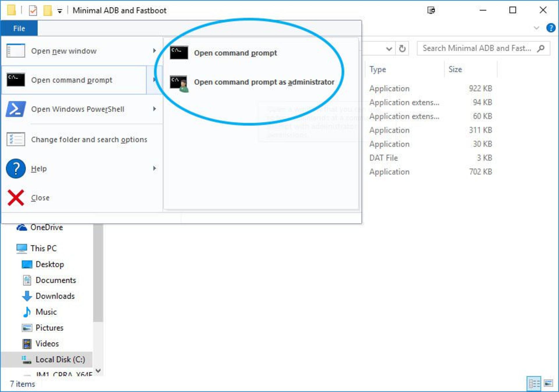Open Documents in navigation pane
559x392 pixels.
[56, 280]
